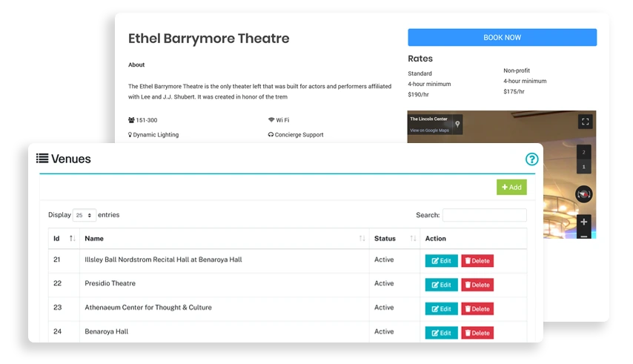
Task: Sort venues by the Status column arrows
Action: click(413, 239)
